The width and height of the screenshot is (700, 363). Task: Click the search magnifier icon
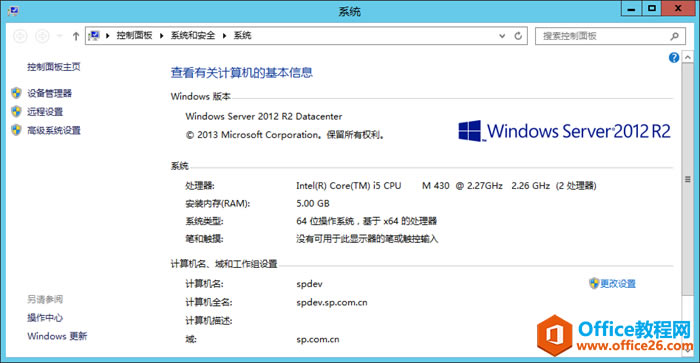(x=675, y=36)
